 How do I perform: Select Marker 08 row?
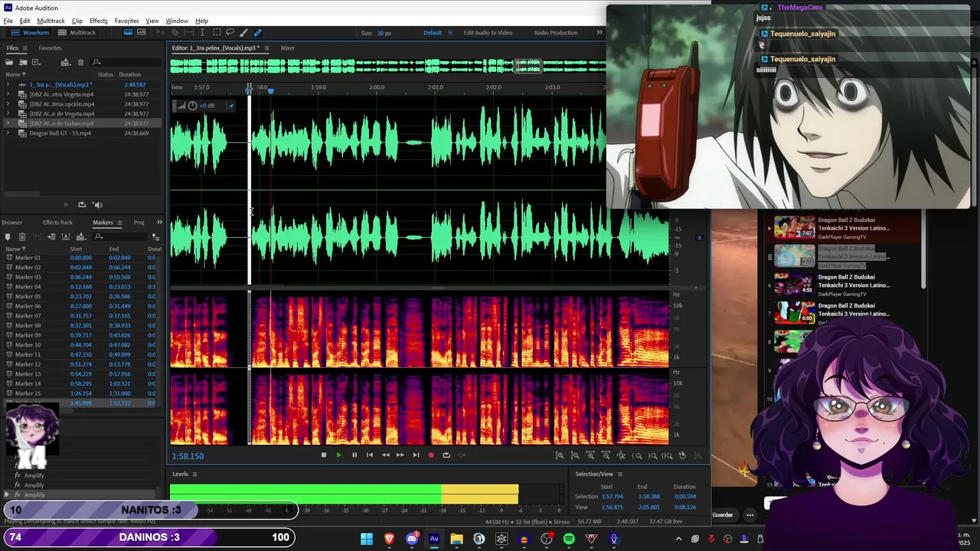(80, 325)
